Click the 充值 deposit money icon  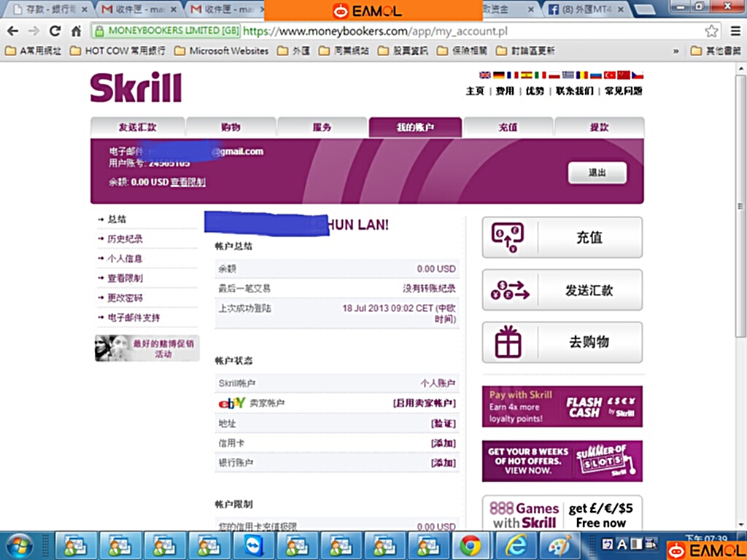(x=508, y=237)
